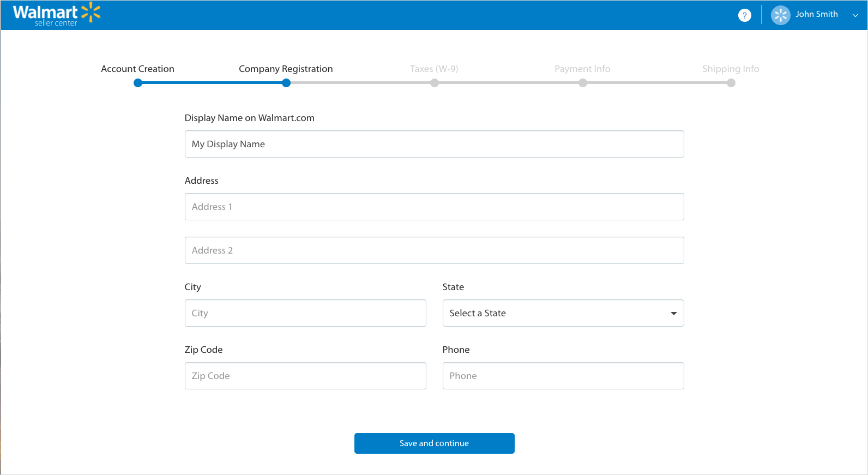The width and height of the screenshot is (868, 475).
Task: Click into the Address 1 field
Action: tap(434, 207)
